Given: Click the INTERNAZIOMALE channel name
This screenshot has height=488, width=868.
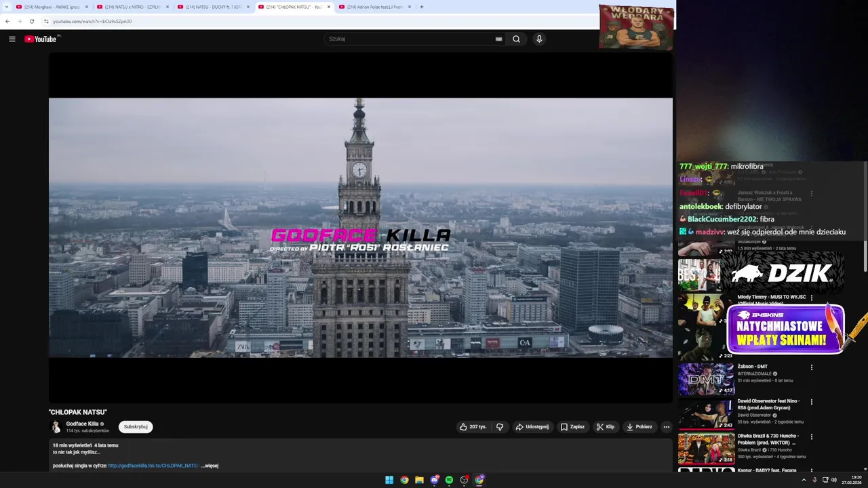Looking at the screenshot, I should pyautogui.click(x=755, y=373).
